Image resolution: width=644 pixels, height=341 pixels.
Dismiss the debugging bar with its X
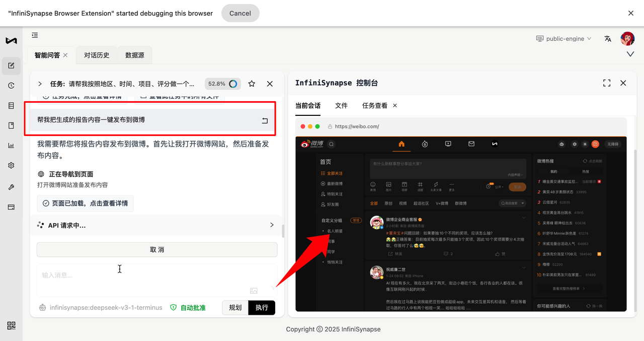coord(631,13)
